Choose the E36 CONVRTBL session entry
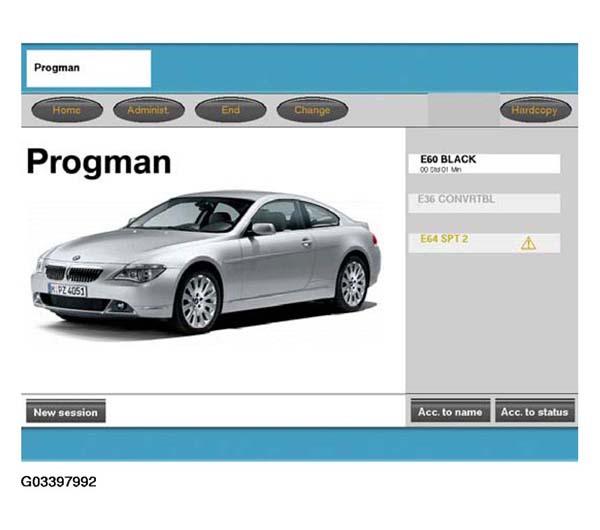 point(484,203)
